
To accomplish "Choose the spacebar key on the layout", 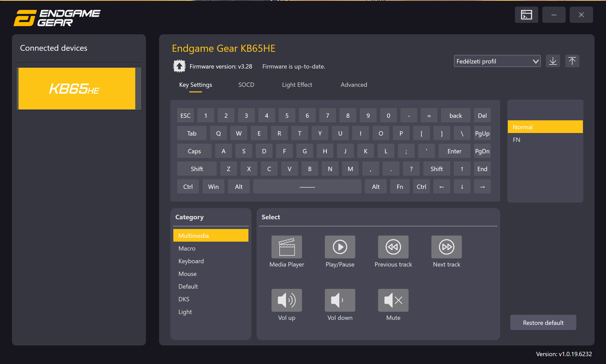I will 307,187.
